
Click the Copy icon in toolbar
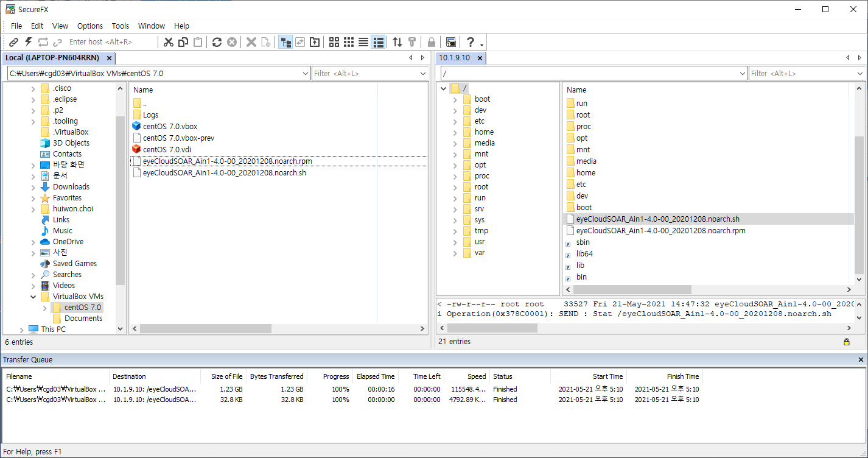tap(183, 42)
